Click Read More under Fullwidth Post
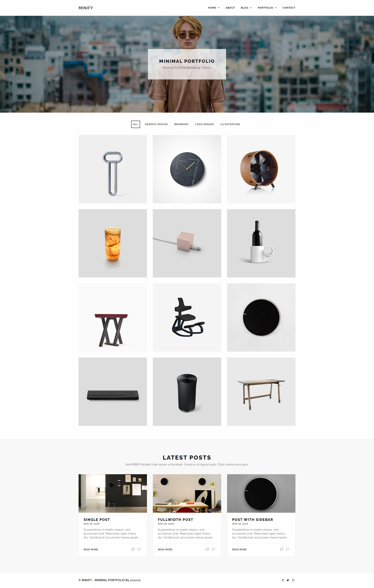This screenshot has width=374, height=588. (x=165, y=549)
